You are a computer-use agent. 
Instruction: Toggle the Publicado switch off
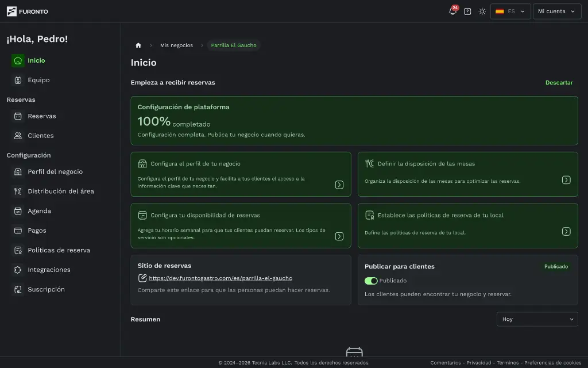371,281
